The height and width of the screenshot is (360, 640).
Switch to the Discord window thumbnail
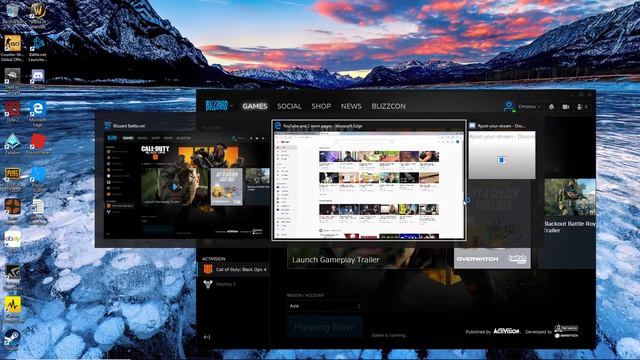[x=502, y=151]
